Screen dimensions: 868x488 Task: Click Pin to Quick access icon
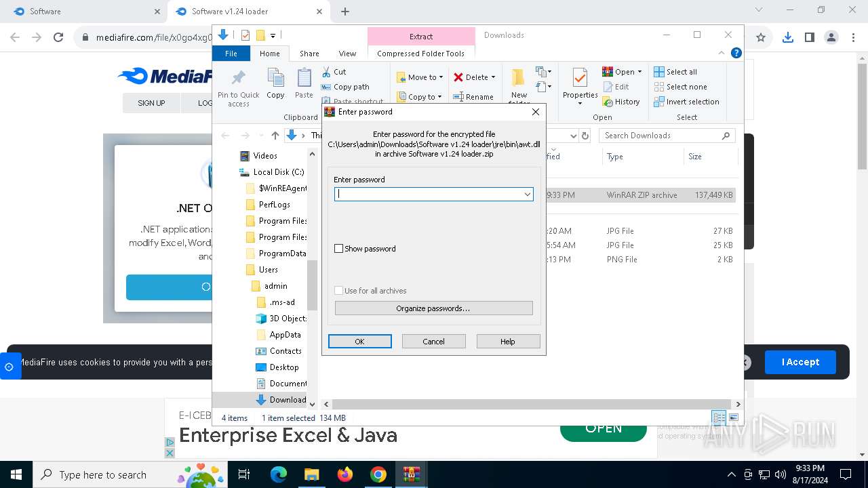pyautogui.click(x=238, y=79)
